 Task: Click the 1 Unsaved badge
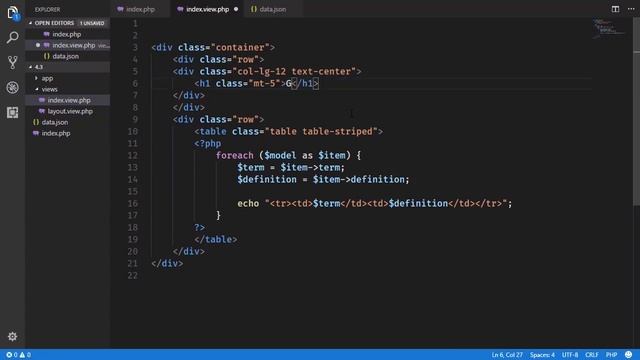[92, 23]
